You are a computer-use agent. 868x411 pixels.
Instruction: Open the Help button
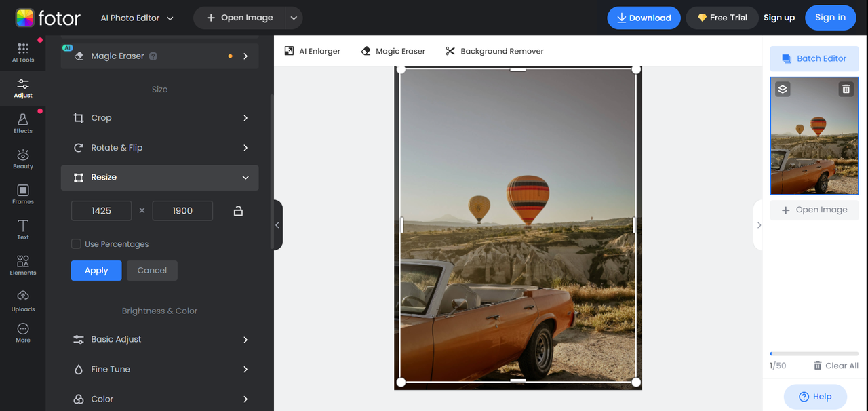pyautogui.click(x=815, y=397)
